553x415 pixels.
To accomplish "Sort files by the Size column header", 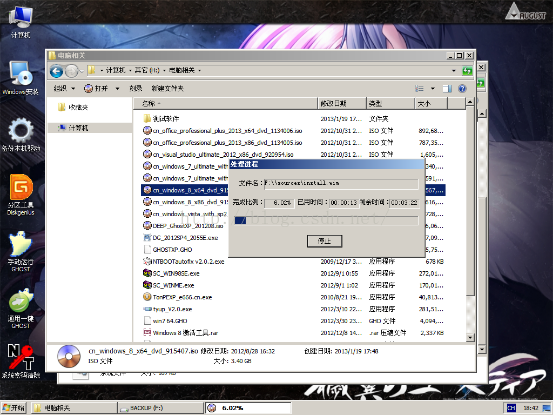I will tap(431, 103).
